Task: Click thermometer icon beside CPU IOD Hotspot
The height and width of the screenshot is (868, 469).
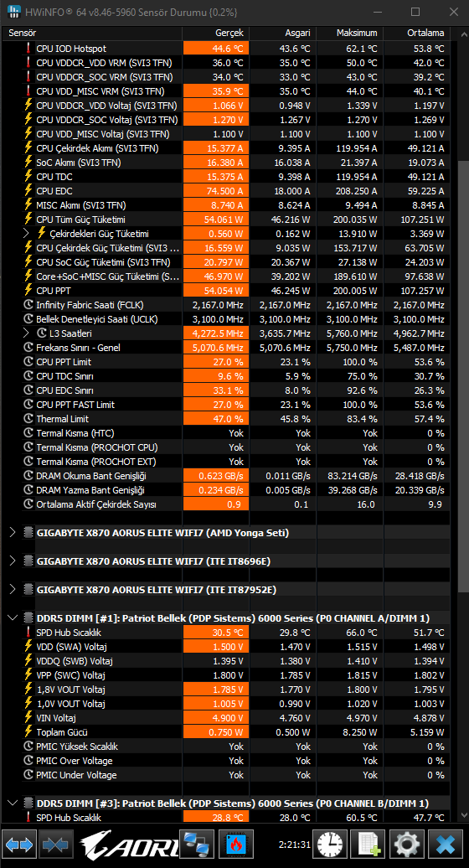Action: pos(28,49)
